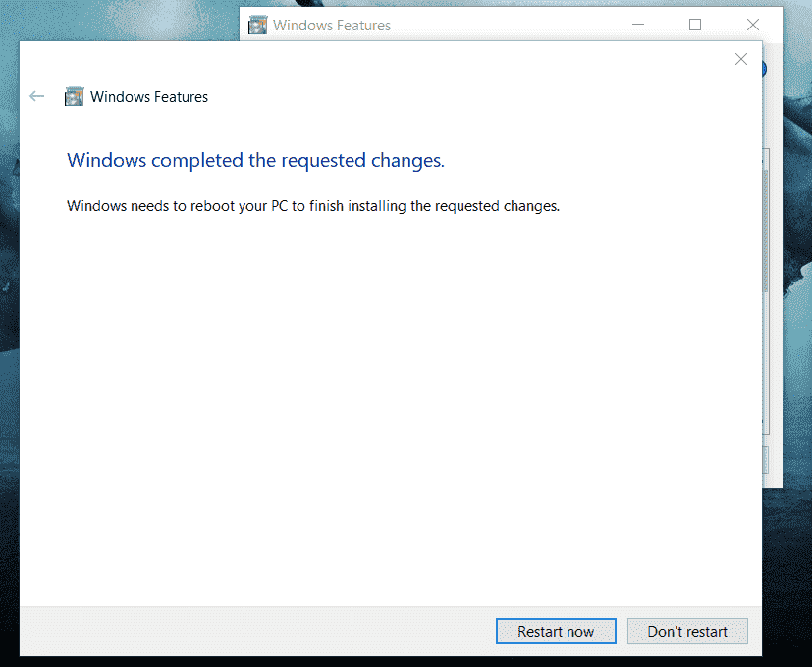
Task: Maximize the background Windows Features window
Action: point(695,25)
